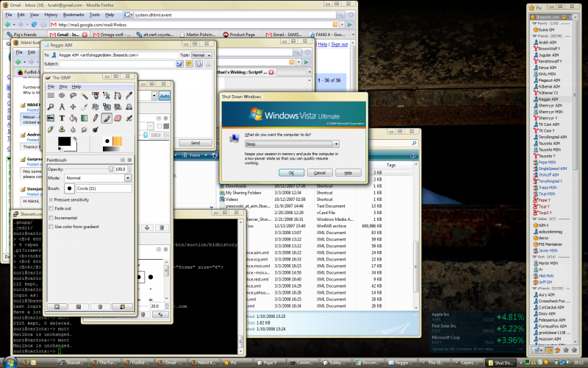Select the Color Picker tool in GIMP
The height and width of the screenshot is (368, 588).
click(129, 95)
